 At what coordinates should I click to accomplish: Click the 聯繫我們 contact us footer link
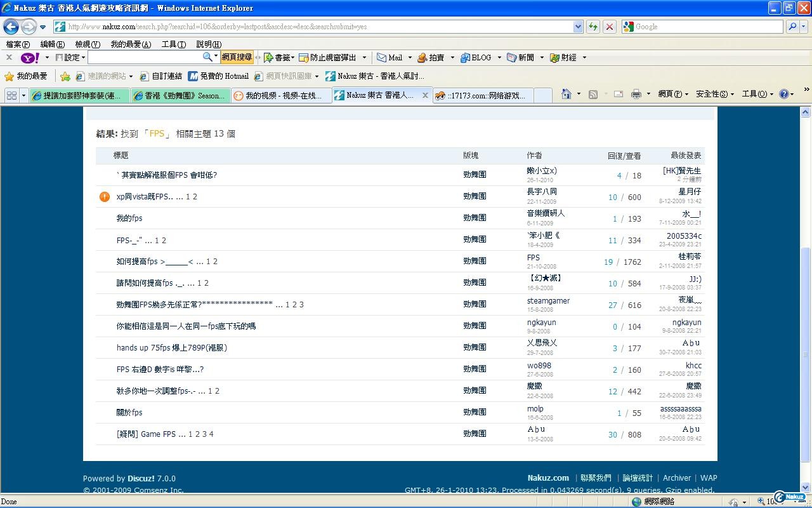pos(596,478)
